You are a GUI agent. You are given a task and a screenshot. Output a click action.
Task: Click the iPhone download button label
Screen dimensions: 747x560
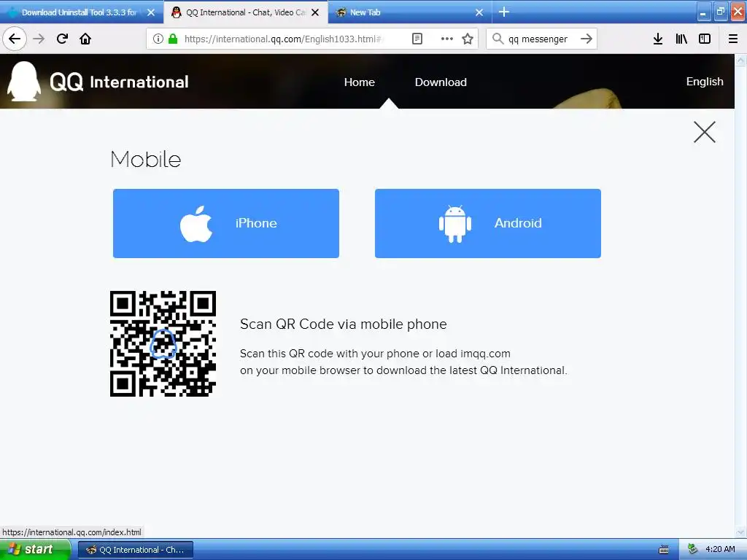[x=256, y=223]
